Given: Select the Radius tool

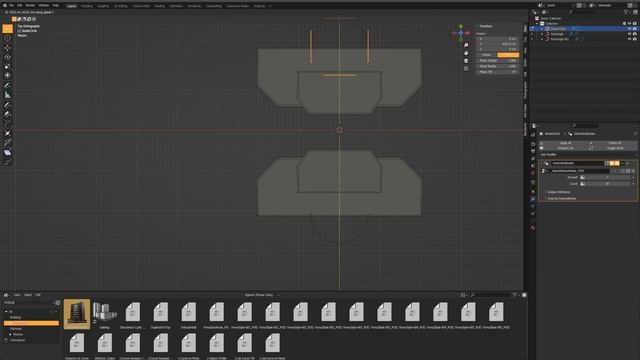Looking at the screenshot, I should coord(7,133).
